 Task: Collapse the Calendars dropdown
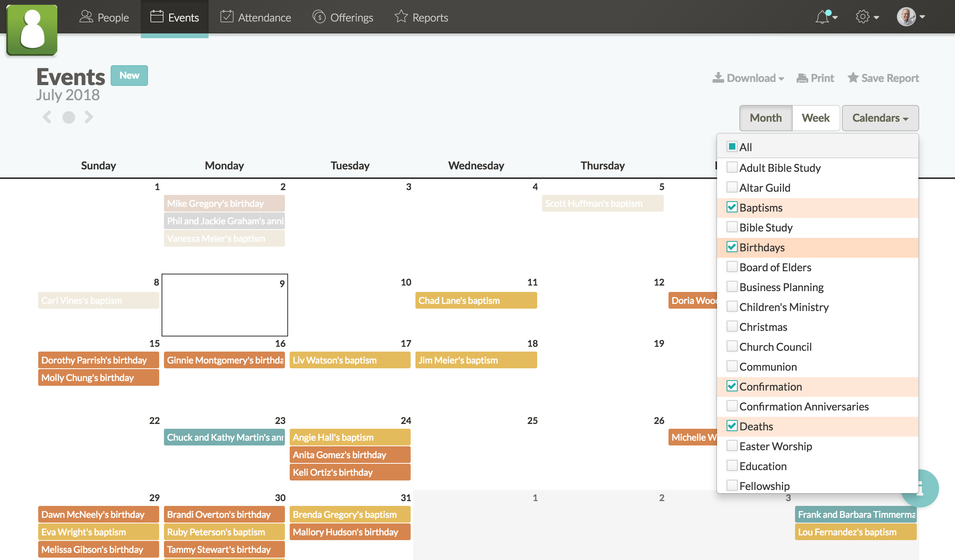(880, 118)
